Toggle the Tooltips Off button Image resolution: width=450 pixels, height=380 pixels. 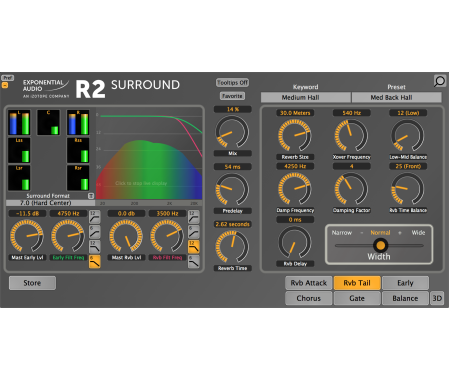coord(232,82)
